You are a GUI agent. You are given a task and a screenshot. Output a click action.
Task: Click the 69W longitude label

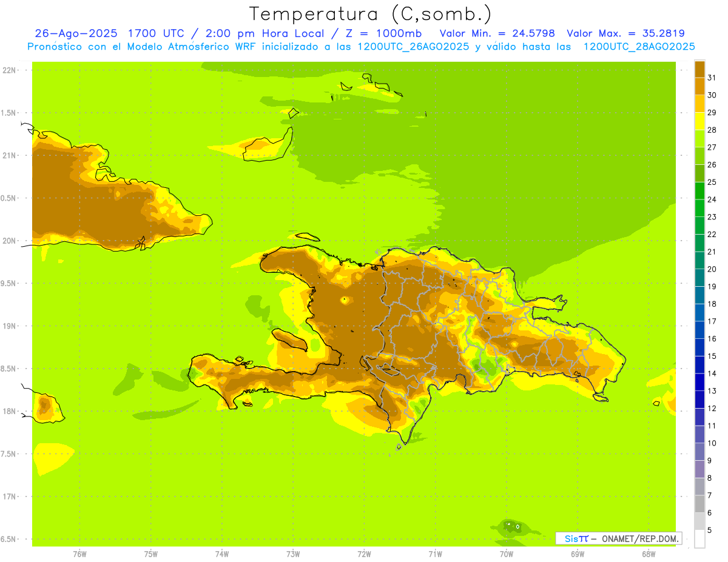coord(578,554)
